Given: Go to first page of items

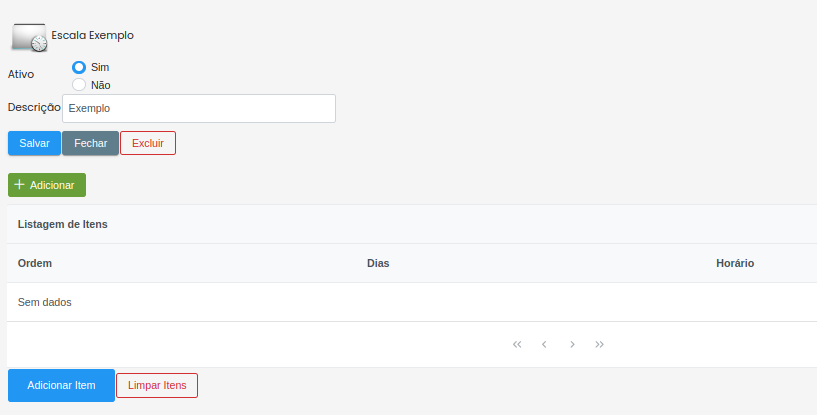Looking at the screenshot, I should click(x=517, y=344).
